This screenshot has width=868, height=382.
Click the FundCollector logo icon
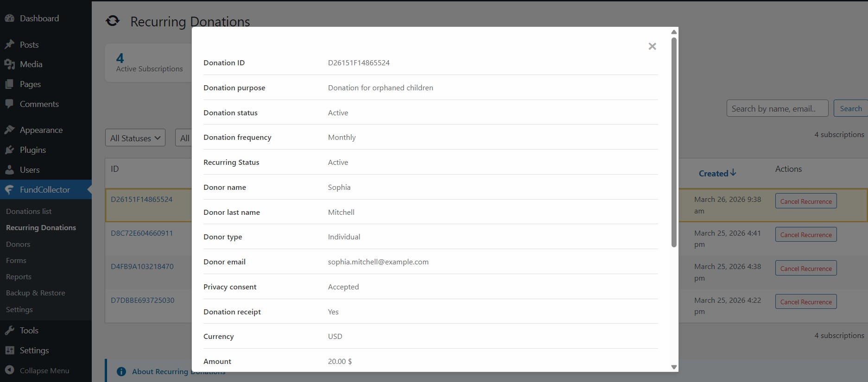coord(9,190)
